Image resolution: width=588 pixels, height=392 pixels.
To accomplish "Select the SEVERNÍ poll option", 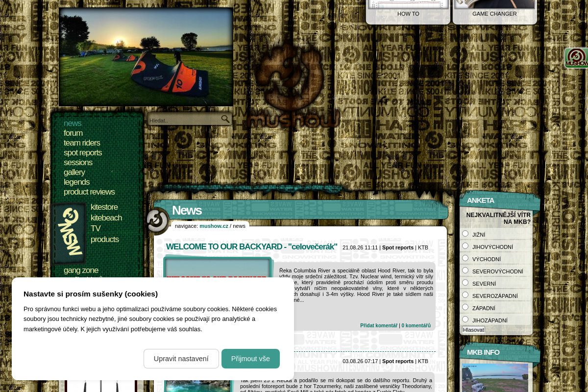I will point(465,283).
